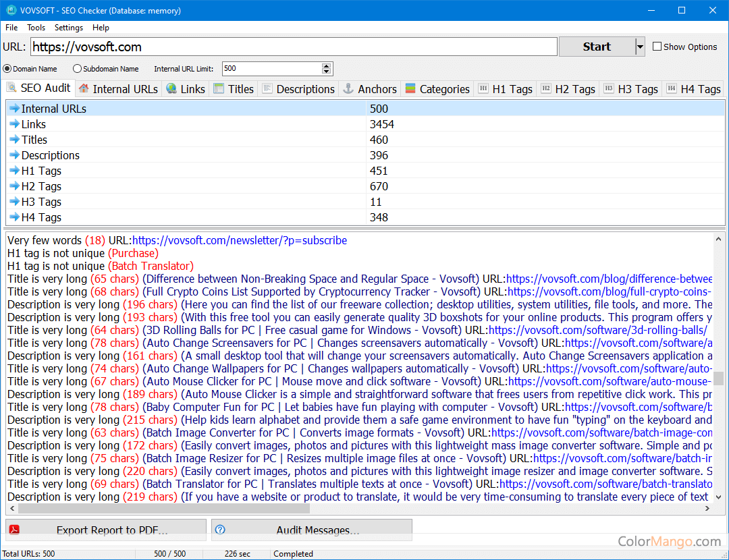Click the 'H1 tag is not unique (Batch Translator)' line
Viewport: 729px width, 560px height.
click(x=101, y=266)
